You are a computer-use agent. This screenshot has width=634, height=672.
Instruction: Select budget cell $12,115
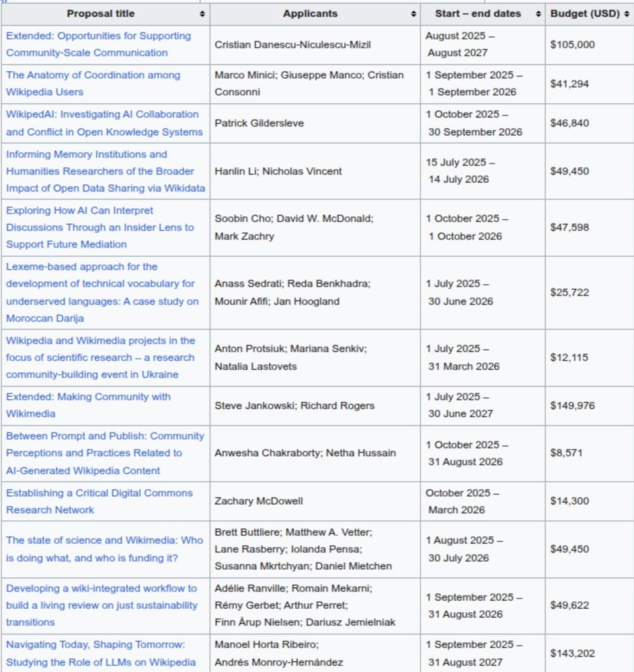point(590,358)
